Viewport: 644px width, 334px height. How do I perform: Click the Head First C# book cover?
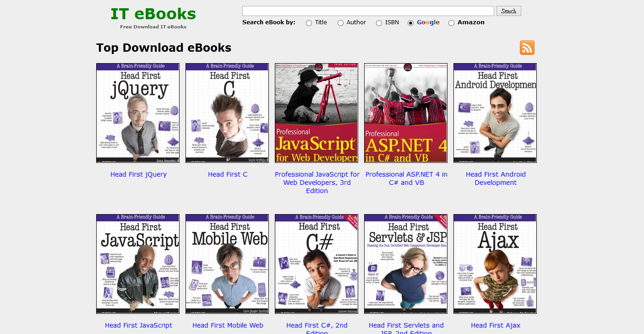pos(317,264)
